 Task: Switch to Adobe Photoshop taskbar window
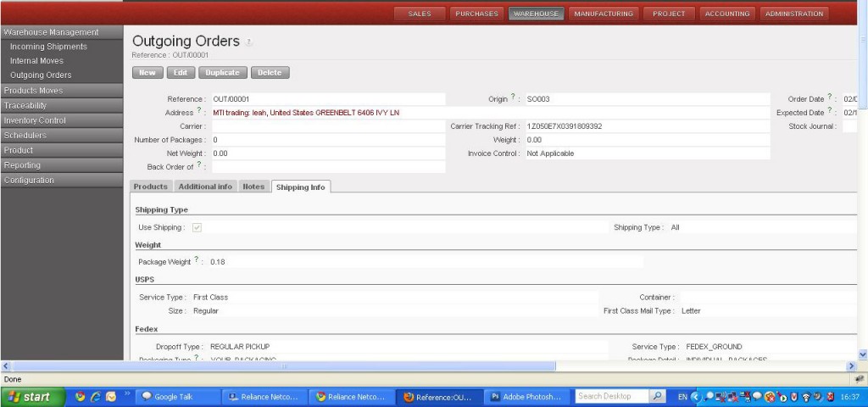coord(526,397)
